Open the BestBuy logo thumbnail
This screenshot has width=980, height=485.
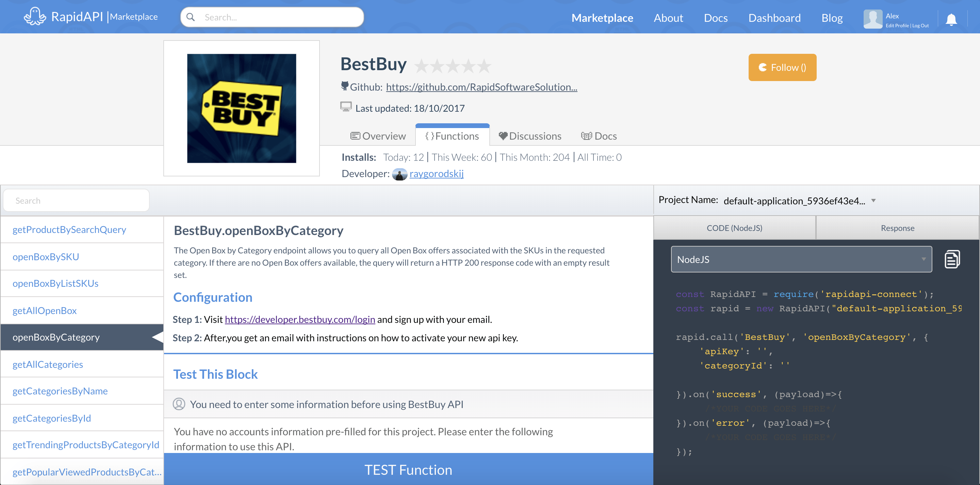click(242, 109)
